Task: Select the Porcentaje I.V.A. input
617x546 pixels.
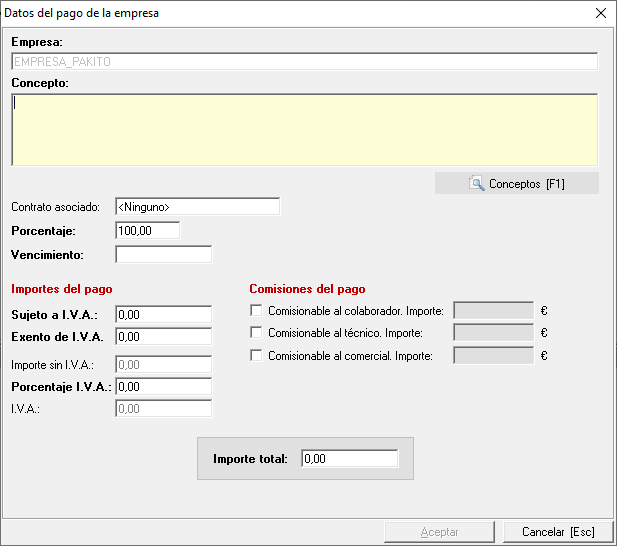Action: pos(163,387)
